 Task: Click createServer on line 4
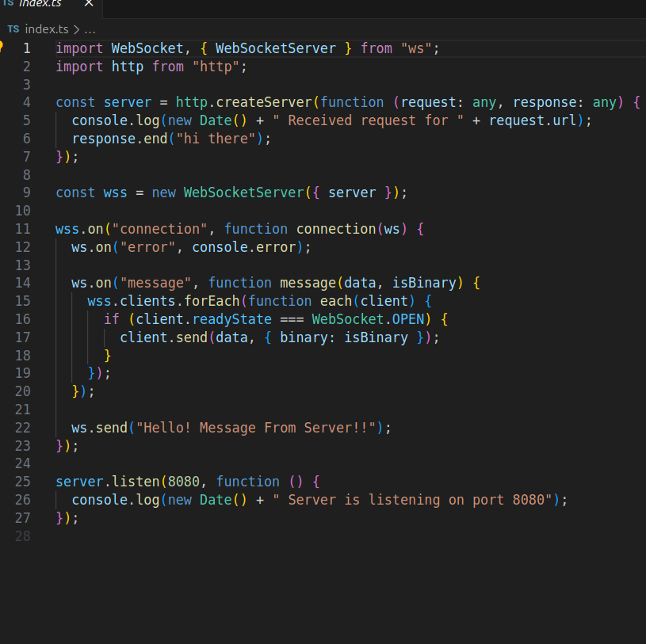[264, 102]
